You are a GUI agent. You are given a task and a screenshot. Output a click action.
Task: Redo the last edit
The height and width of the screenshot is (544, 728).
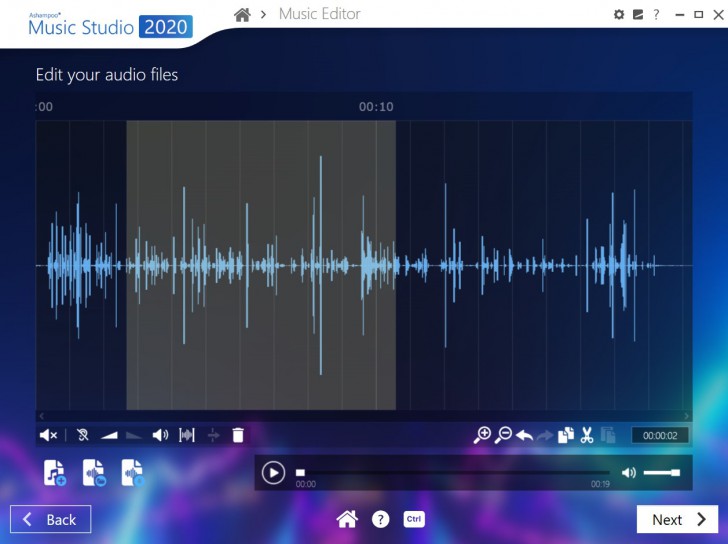[545, 435]
